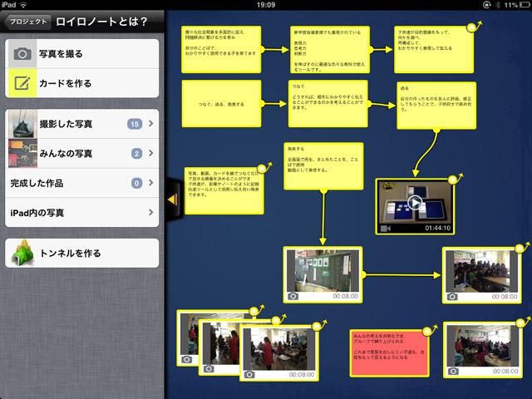Image resolution: width=532 pixels, height=399 pixels.
Task: Tap link handle on right classroom photo card
Action: (x=521, y=248)
